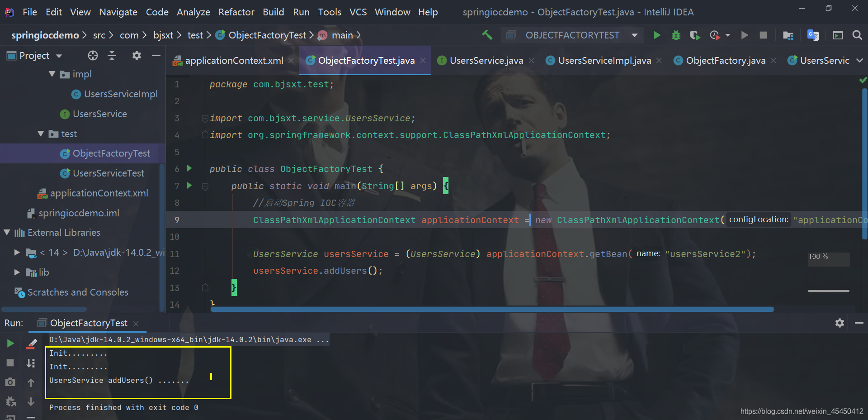Expand profiler dropdown arrow
868x420 pixels.
coord(727,35)
